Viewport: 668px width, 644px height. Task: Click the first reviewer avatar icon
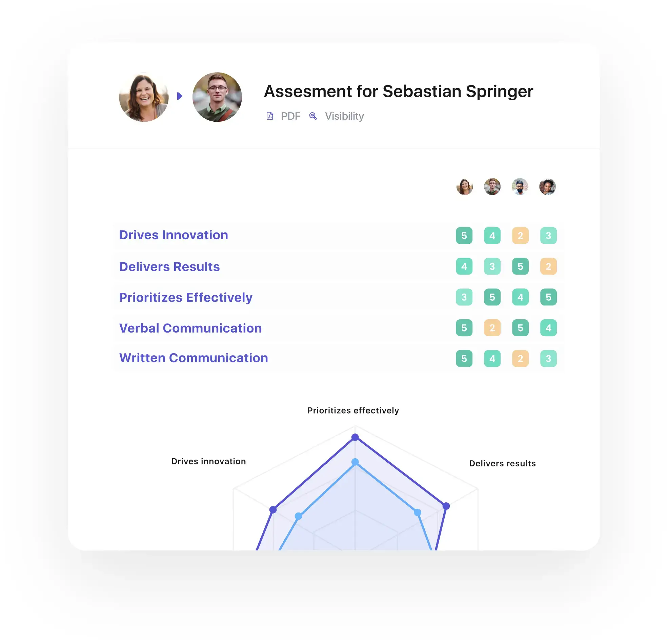[464, 187]
